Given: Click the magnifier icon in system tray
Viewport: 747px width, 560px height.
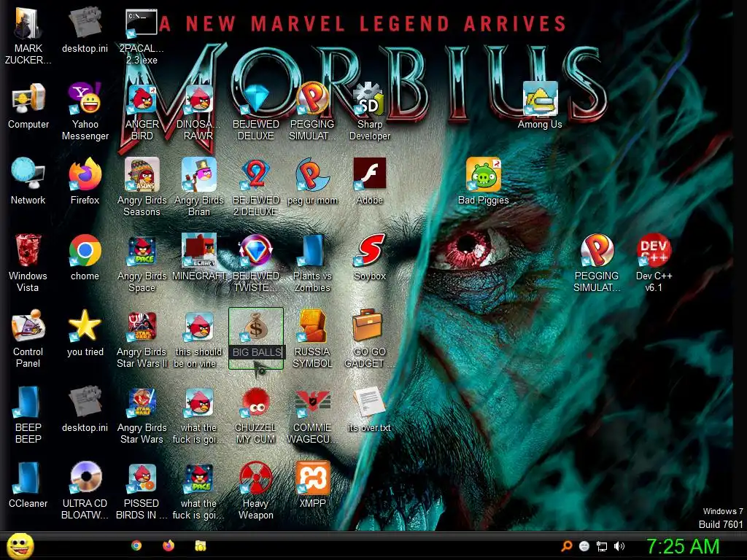Looking at the screenshot, I should click(x=567, y=545).
